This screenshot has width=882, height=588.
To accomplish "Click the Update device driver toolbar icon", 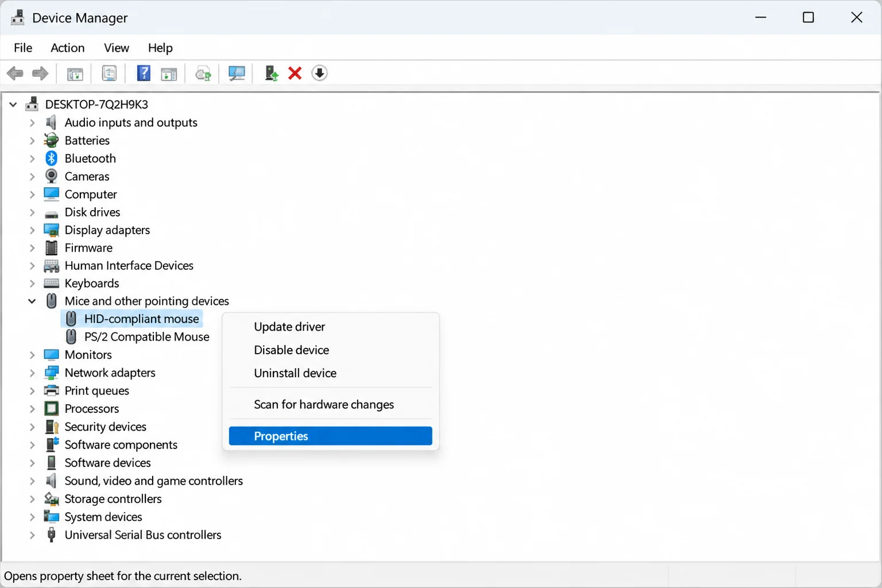I will [203, 73].
